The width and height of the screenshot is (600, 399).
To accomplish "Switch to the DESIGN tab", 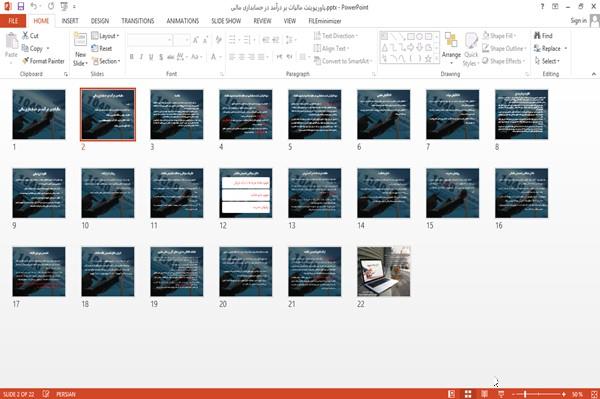I will 100,21.
